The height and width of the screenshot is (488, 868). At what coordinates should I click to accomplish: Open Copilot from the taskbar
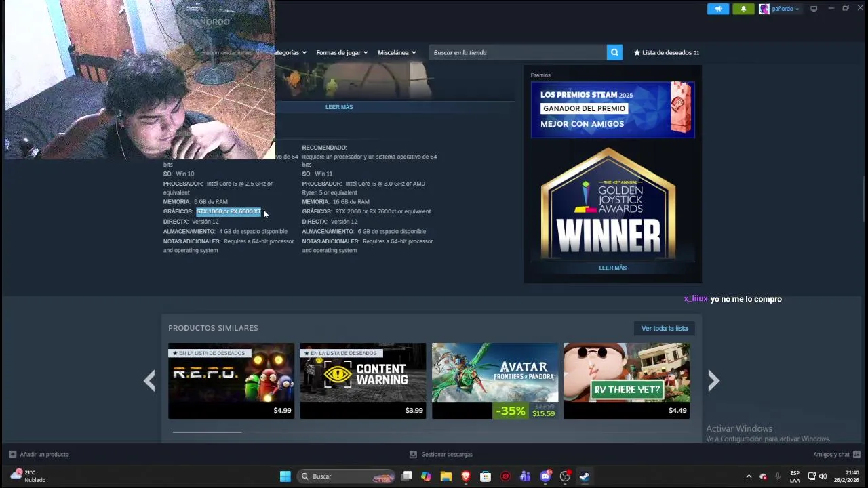click(x=426, y=476)
